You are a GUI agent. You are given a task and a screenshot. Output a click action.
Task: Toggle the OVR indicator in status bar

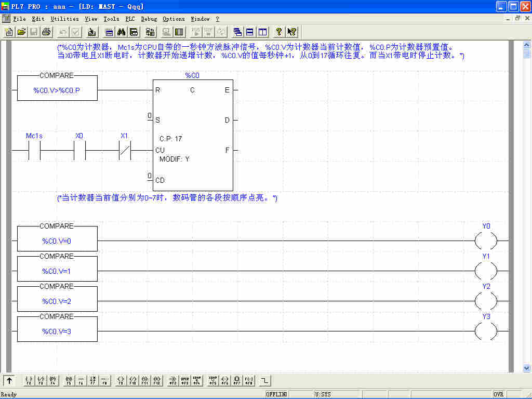coord(499,394)
